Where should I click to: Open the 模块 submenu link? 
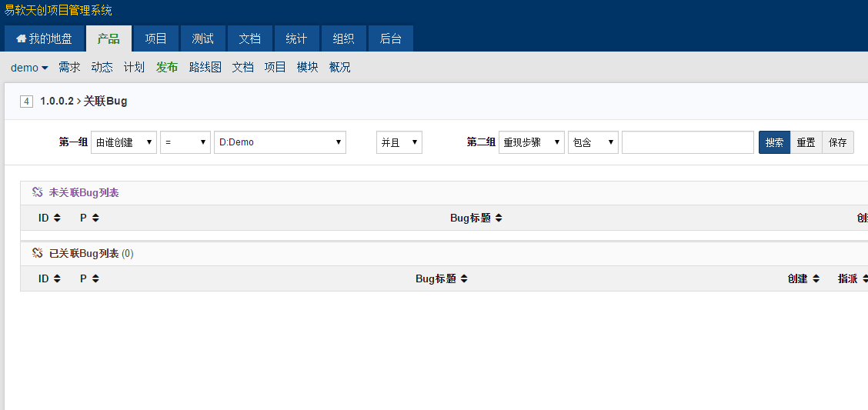(x=307, y=68)
